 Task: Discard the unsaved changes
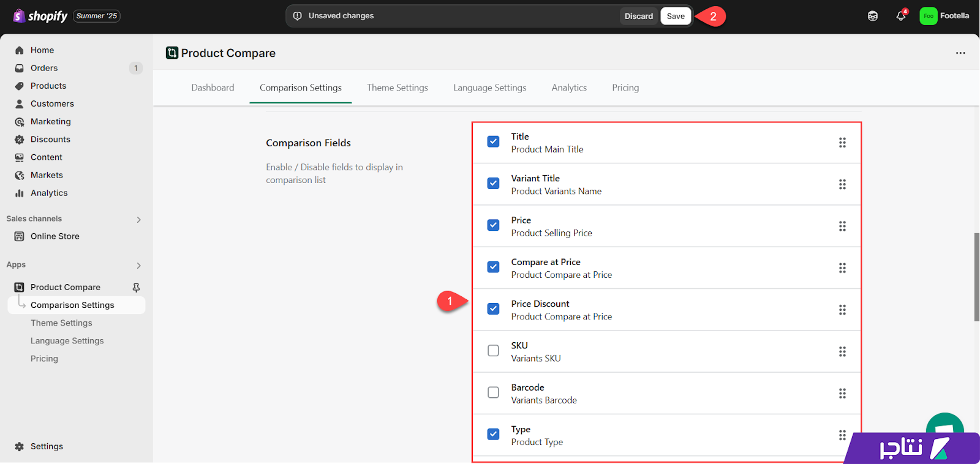click(x=639, y=16)
